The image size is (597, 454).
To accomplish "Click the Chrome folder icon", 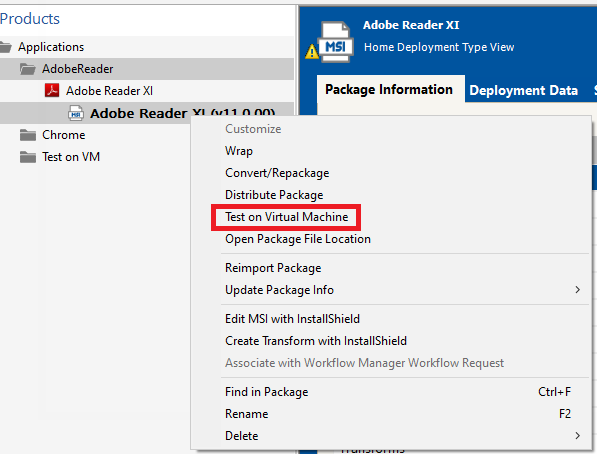I will (28, 135).
